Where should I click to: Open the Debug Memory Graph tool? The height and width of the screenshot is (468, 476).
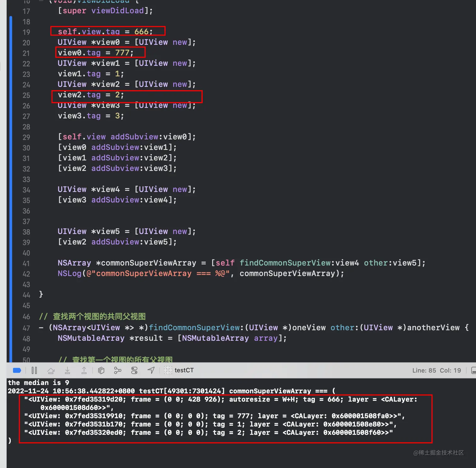(x=117, y=370)
